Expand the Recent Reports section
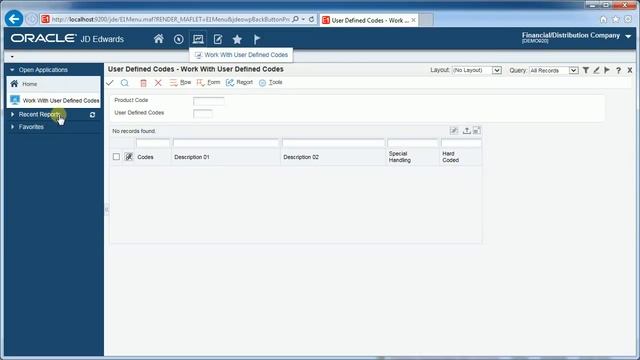The width and height of the screenshot is (640, 360). point(12,115)
